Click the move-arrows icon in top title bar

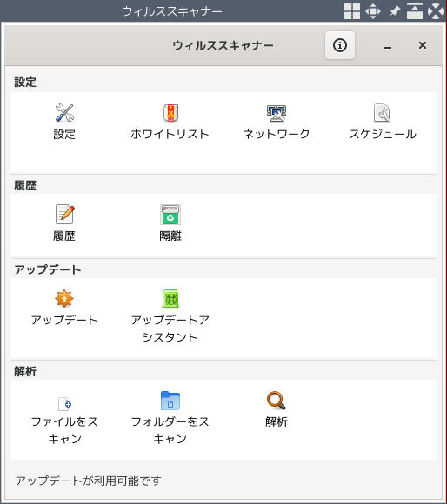[373, 11]
